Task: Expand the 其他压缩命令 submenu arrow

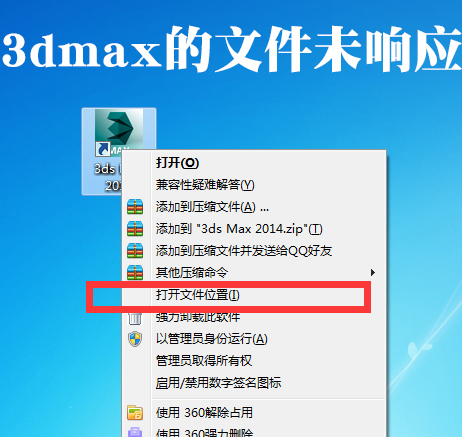Action: click(x=373, y=273)
